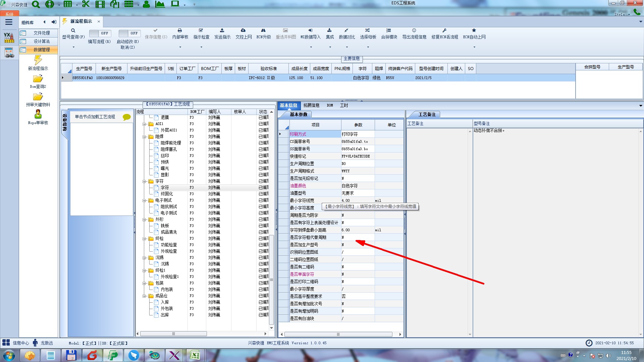Screen dimensions: 644x362
Task: Click the green user person icon
Action: [x=146, y=4]
